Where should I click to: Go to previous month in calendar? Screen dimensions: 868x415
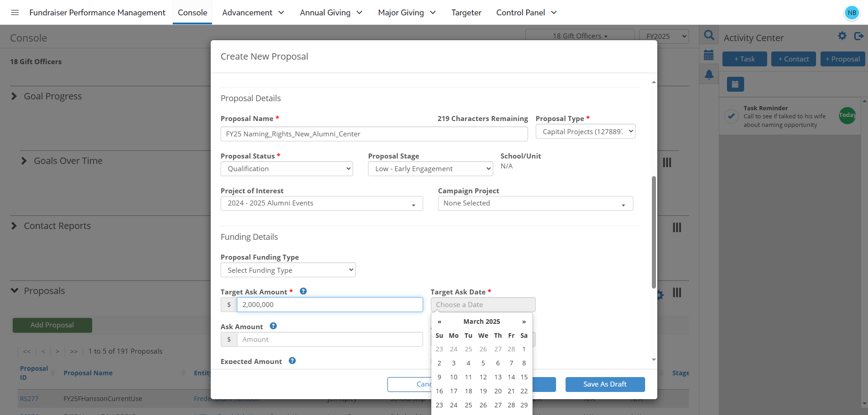click(x=439, y=322)
